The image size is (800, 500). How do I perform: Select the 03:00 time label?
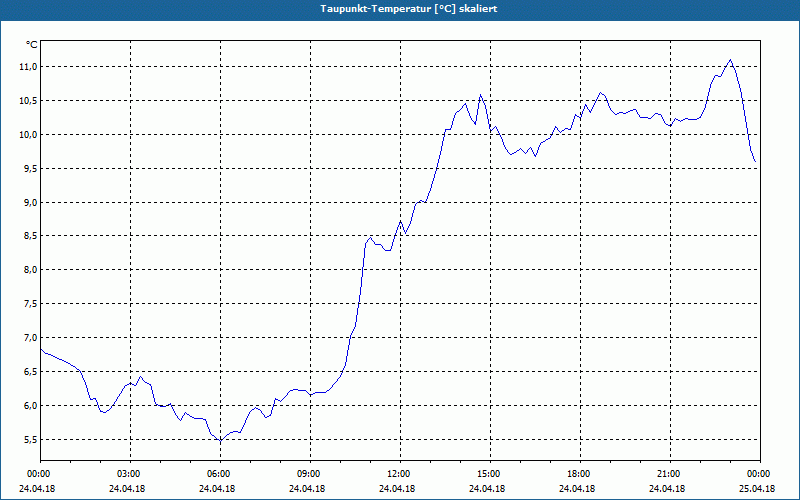point(129,474)
